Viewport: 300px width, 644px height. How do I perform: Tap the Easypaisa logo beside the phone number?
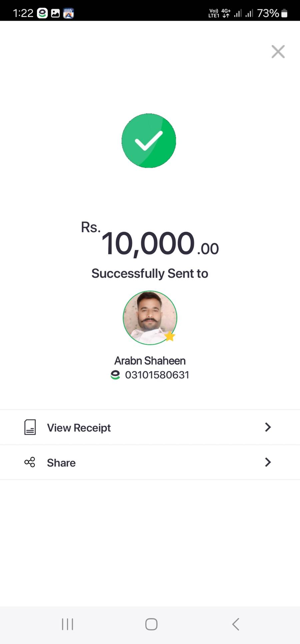pyautogui.click(x=115, y=375)
